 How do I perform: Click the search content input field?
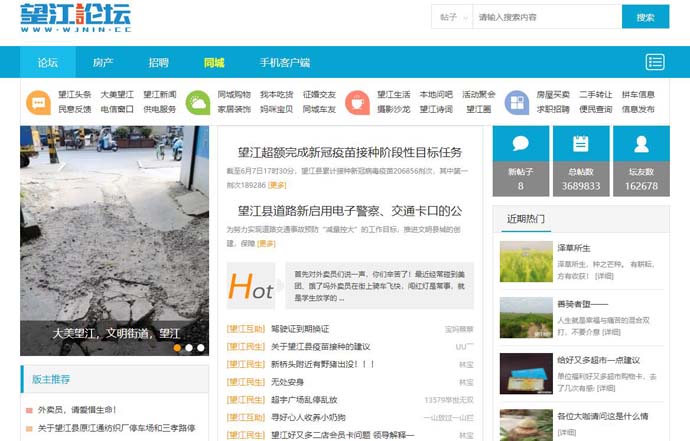click(x=547, y=17)
